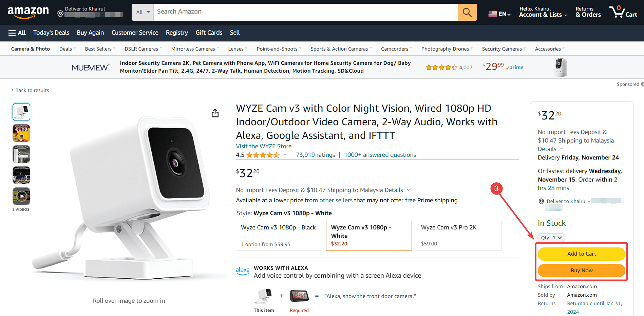
Task: Open the search category All dropdown
Action: click(143, 12)
